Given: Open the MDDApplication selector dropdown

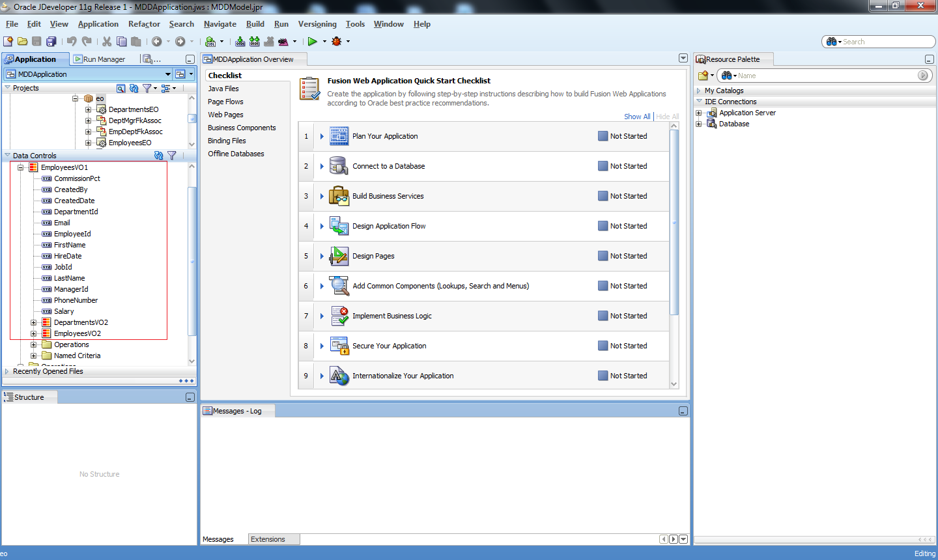Looking at the screenshot, I should tap(168, 74).
